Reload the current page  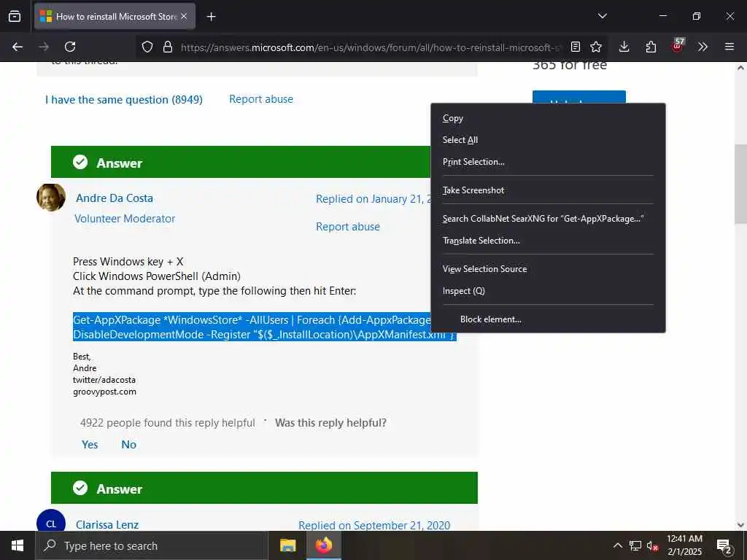click(70, 47)
